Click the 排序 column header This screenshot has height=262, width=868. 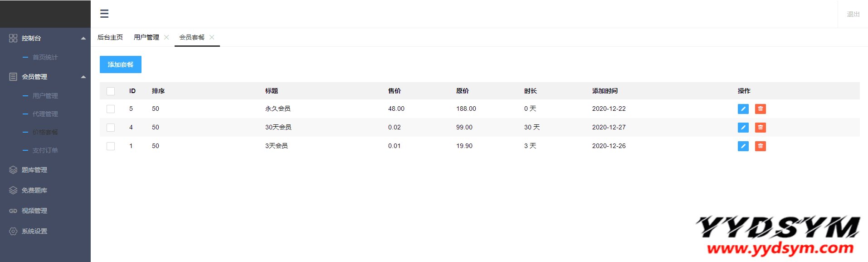(158, 91)
